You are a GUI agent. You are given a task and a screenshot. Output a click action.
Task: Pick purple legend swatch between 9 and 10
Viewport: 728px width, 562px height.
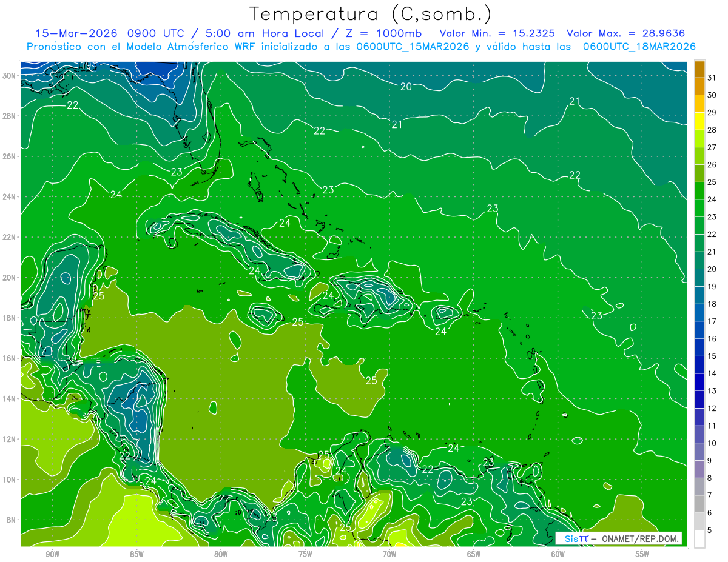click(699, 452)
